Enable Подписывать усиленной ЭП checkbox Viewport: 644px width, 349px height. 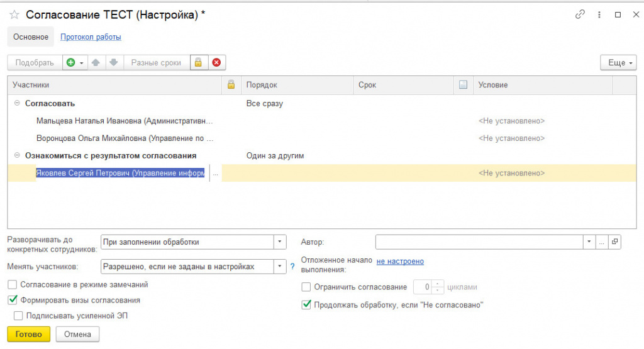[x=18, y=316]
